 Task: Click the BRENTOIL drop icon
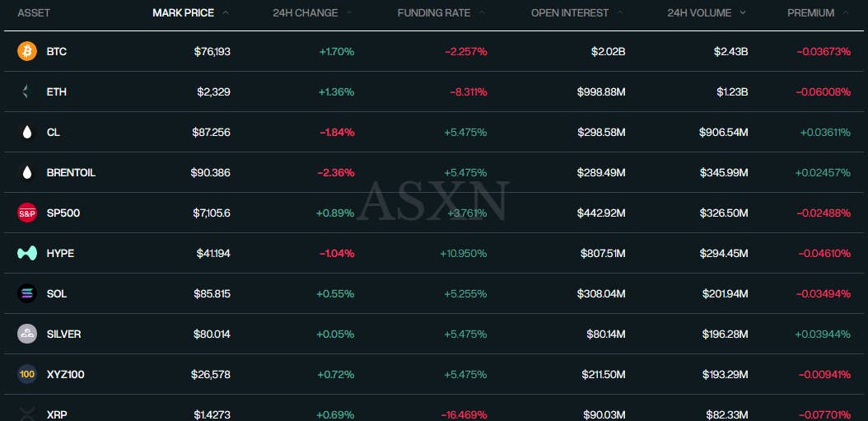(x=27, y=172)
